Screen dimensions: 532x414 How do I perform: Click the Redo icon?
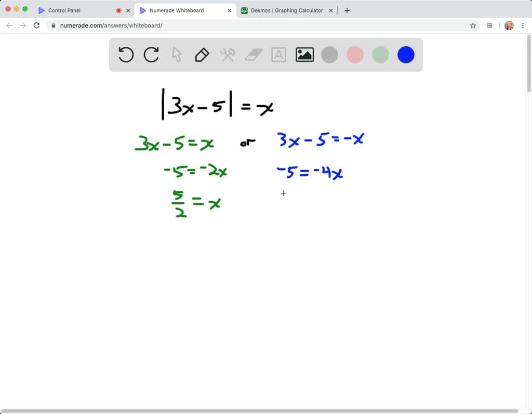pyautogui.click(x=151, y=54)
